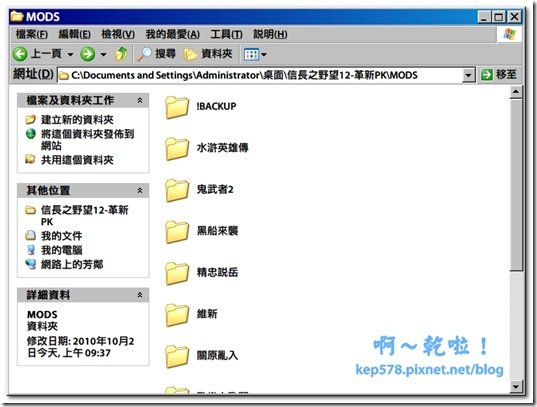Open 網路上的芳鄰 link

pyautogui.click(x=72, y=264)
